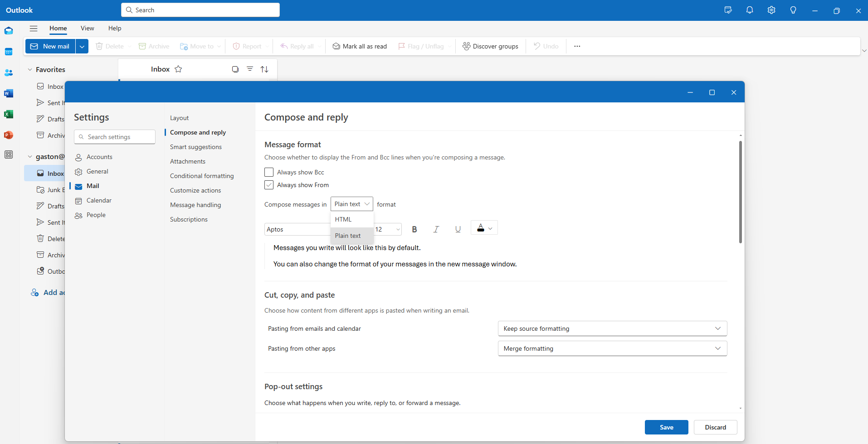This screenshot has width=868, height=444.
Task: Open Aptos font name dropdown
Action: (297, 229)
